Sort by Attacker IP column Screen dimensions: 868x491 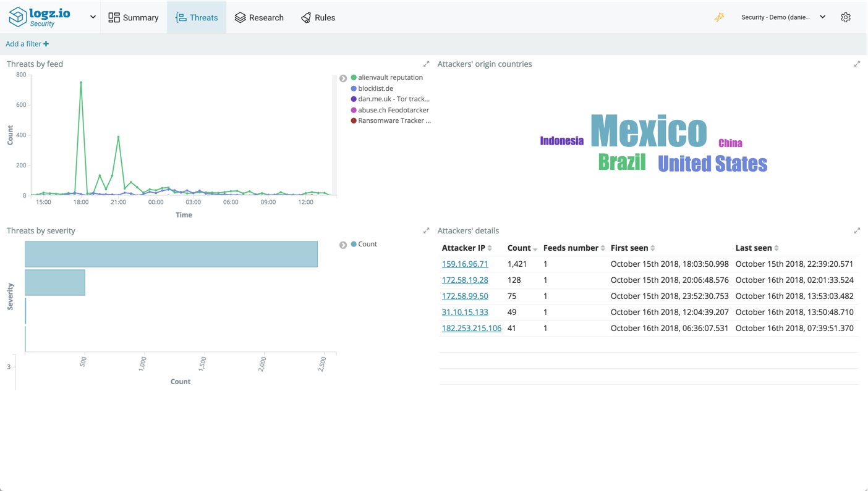tap(467, 248)
